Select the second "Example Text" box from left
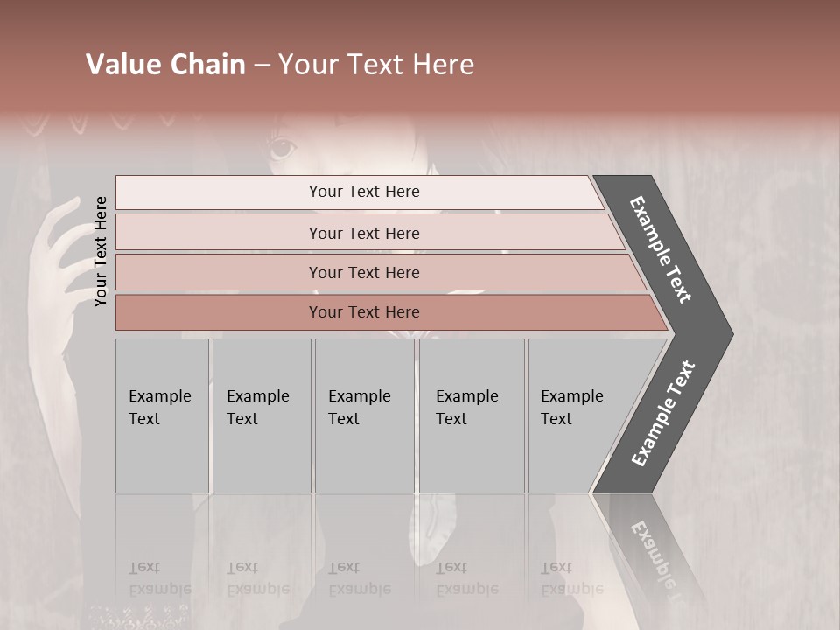This screenshot has height=630, width=840. [261, 416]
